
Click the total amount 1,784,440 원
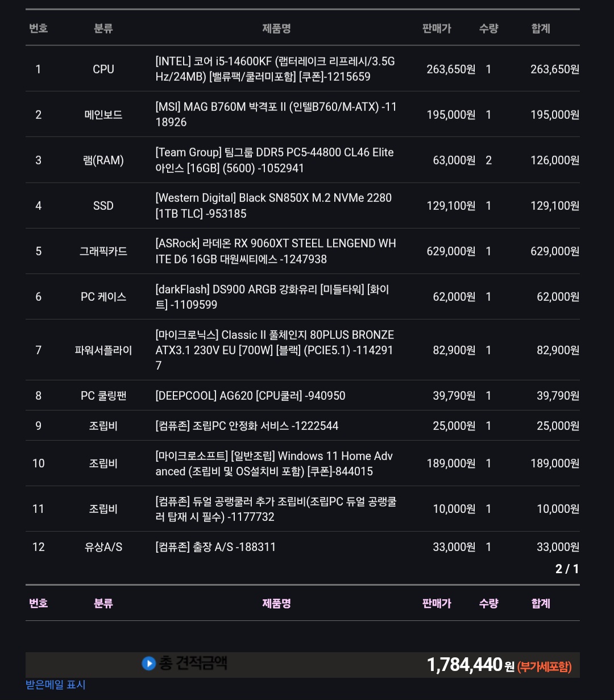[471, 665]
